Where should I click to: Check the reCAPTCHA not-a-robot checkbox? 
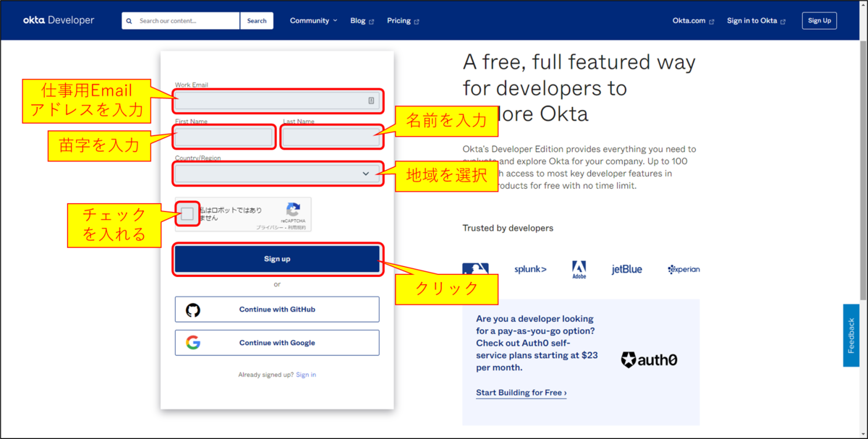point(187,213)
